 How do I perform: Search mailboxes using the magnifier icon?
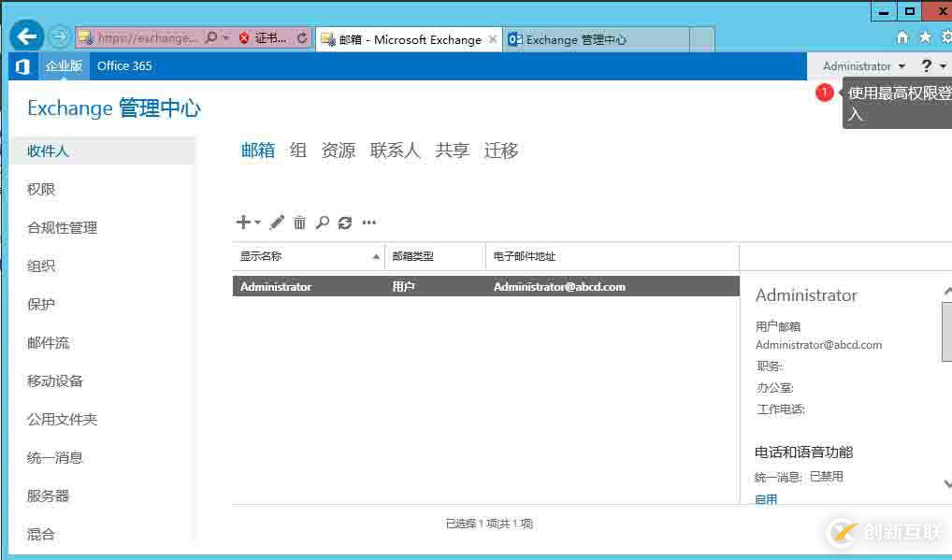pyautogui.click(x=323, y=223)
